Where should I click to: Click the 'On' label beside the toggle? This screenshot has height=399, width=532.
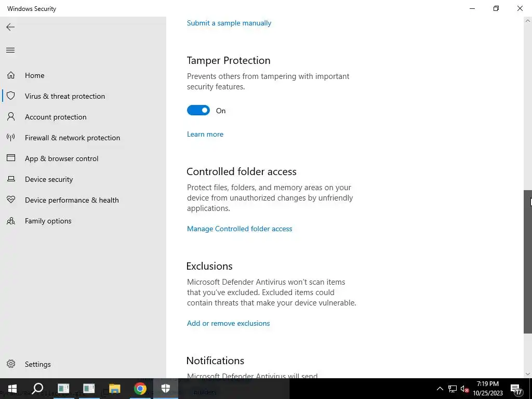tap(221, 111)
